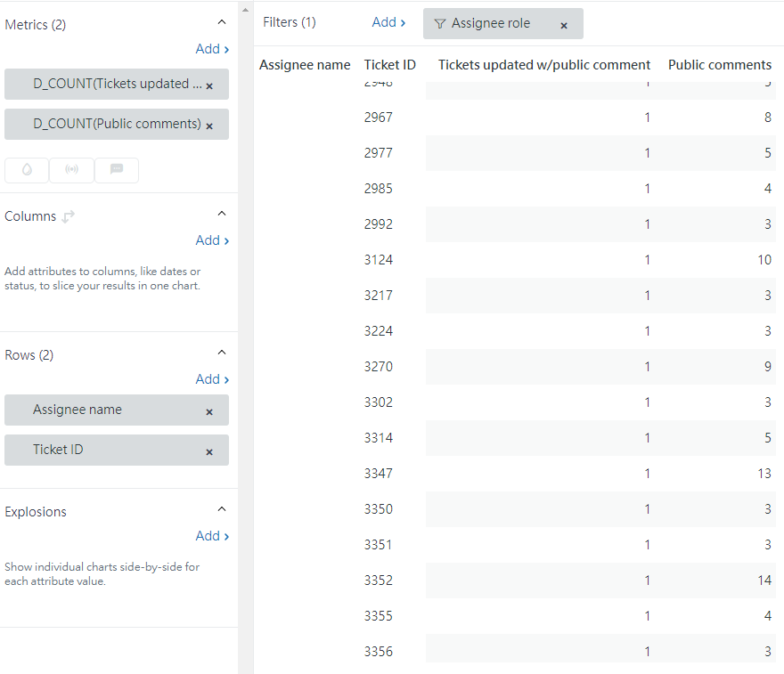Add a new filter
Image resolution: width=784 pixels, height=674 pixels.
tap(388, 22)
